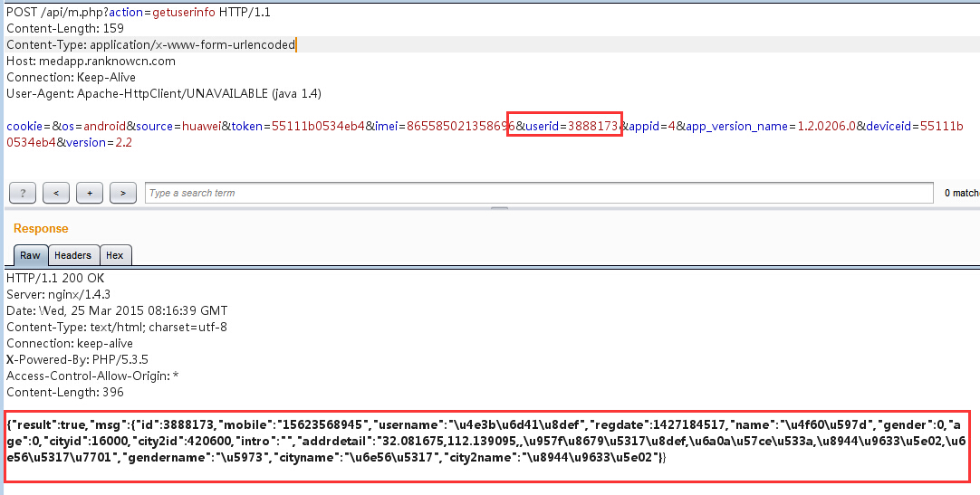Click the '0 matches' search count label
The image size is (980, 495).
tap(961, 193)
